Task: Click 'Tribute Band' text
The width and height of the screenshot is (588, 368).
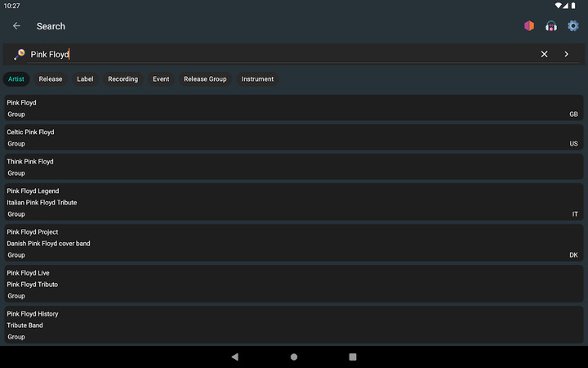Action: [x=24, y=325]
